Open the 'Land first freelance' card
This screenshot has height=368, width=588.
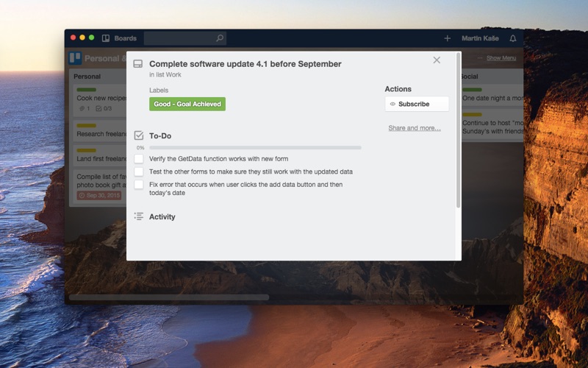100,155
